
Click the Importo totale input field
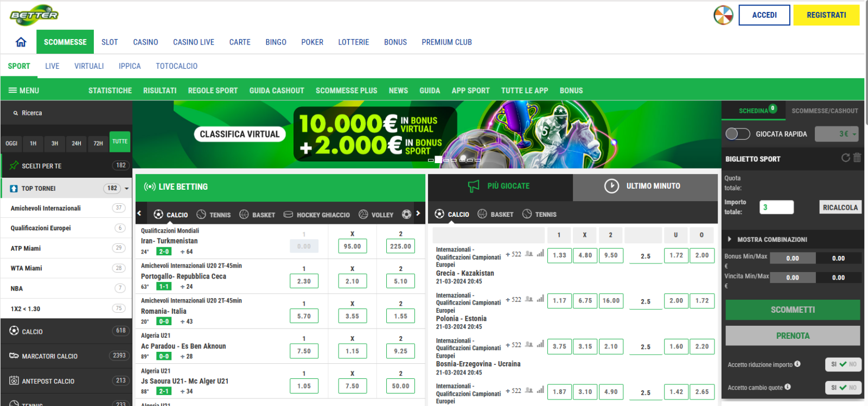pyautogui.click(x=776, y=207)
